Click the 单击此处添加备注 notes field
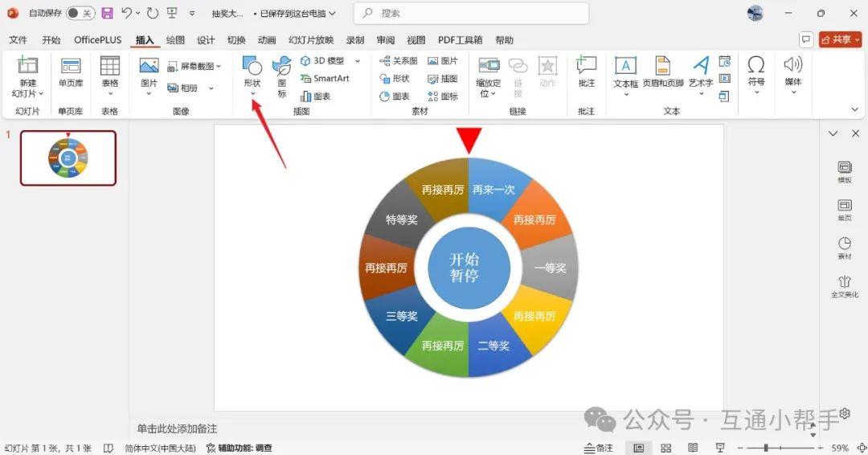 pyautogui.click(x=177, y=428)
